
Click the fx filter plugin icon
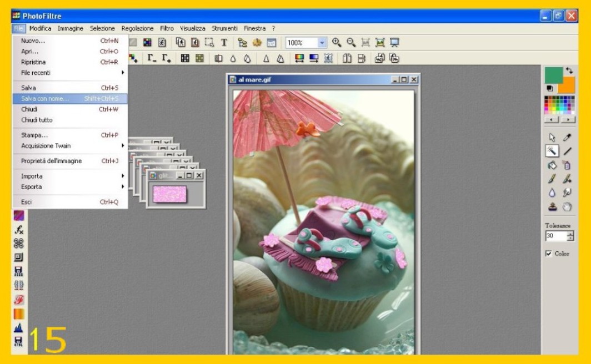click(x=19, y=229)
